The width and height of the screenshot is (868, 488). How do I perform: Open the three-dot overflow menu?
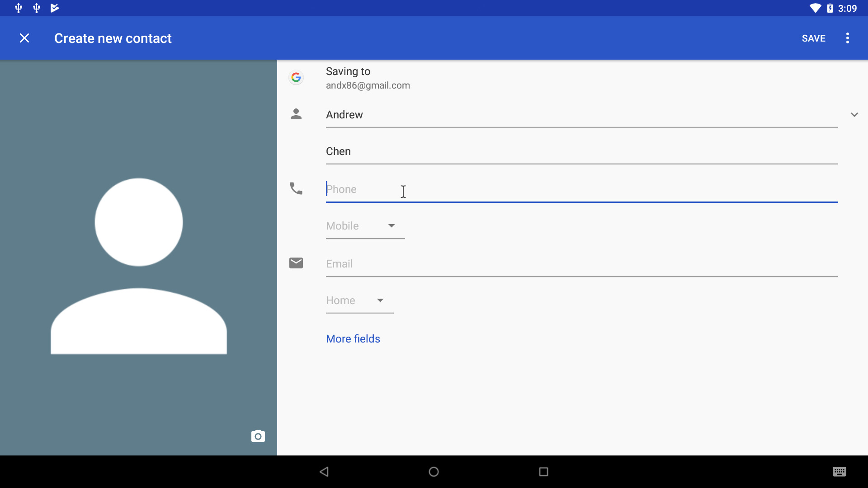(x=848, y=38)
